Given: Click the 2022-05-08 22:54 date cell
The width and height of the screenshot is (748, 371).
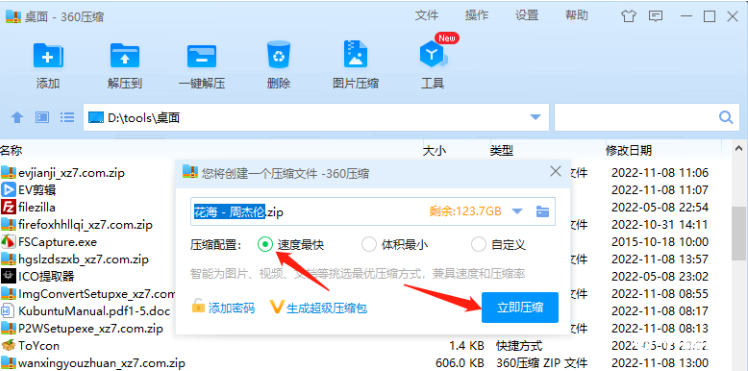Looking at the screenshot, I should point(660,207).
